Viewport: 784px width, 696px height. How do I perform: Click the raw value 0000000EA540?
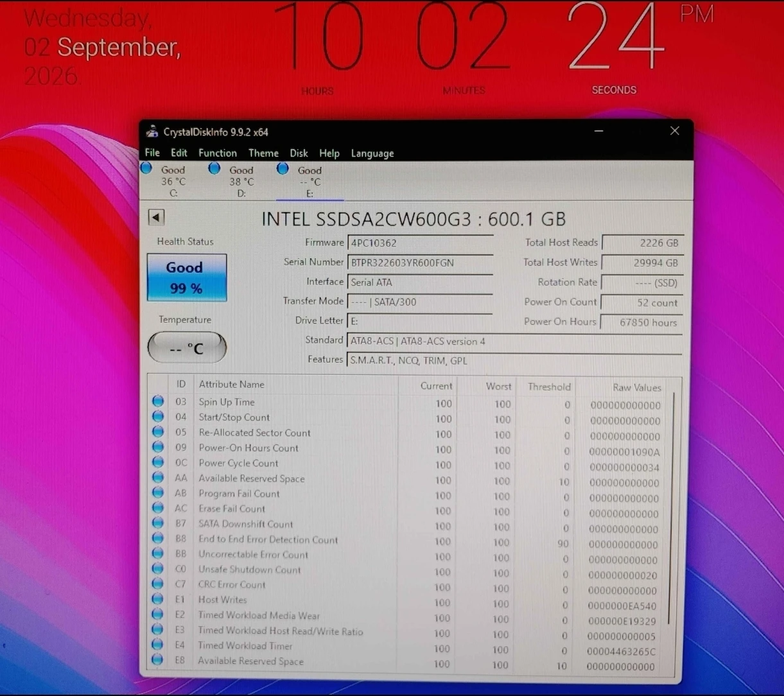coord(622,605)
